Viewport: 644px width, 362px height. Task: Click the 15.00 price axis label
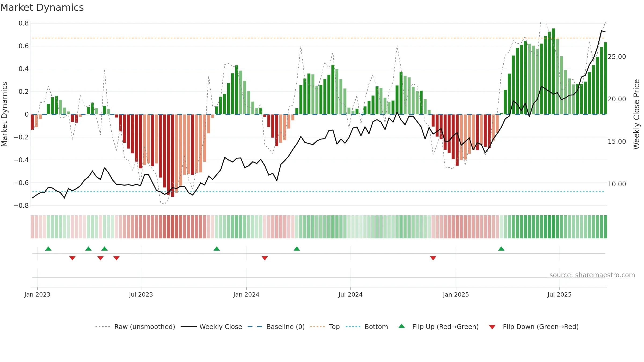point(617,142)
